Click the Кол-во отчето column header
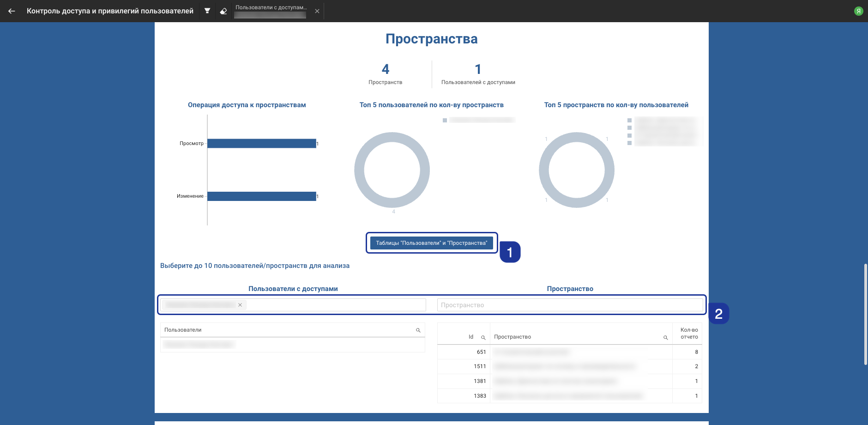The image size is (868, 425). coord(689,334)
